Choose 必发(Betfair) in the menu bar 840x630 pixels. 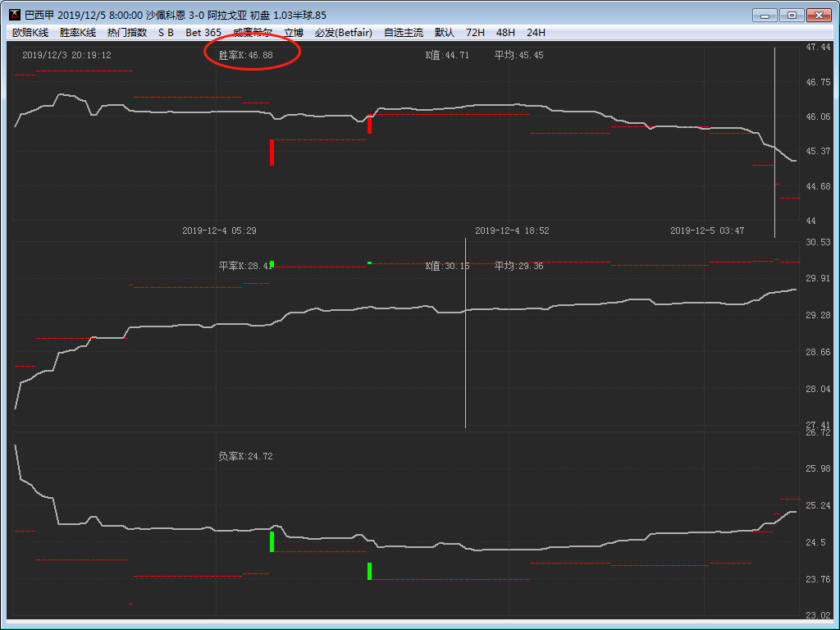[x=344, y=33]
